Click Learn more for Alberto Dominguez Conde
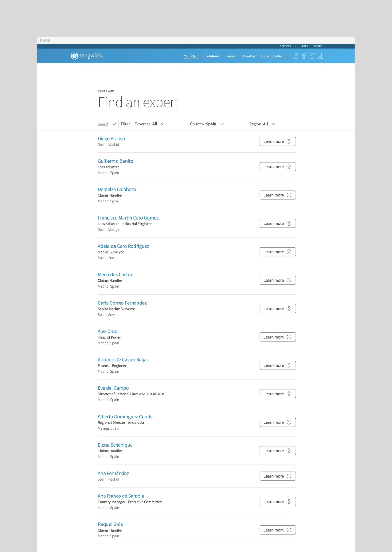The height and width of the screenshot is (552, 392). coord(278,422)
